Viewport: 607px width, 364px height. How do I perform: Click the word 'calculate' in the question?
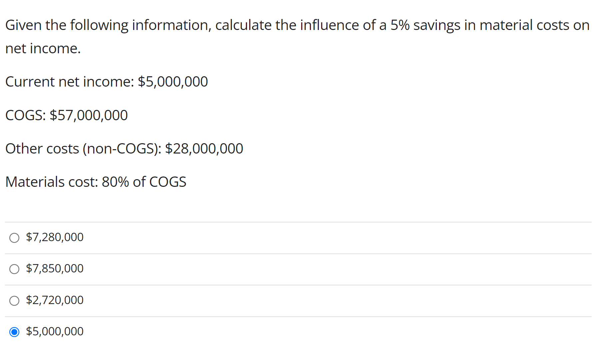click(x=243, y=25)
